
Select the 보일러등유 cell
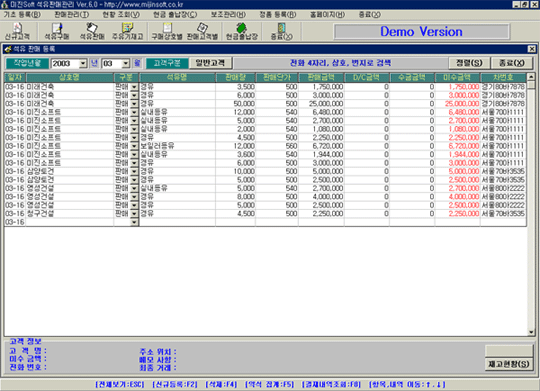(177, 146)
